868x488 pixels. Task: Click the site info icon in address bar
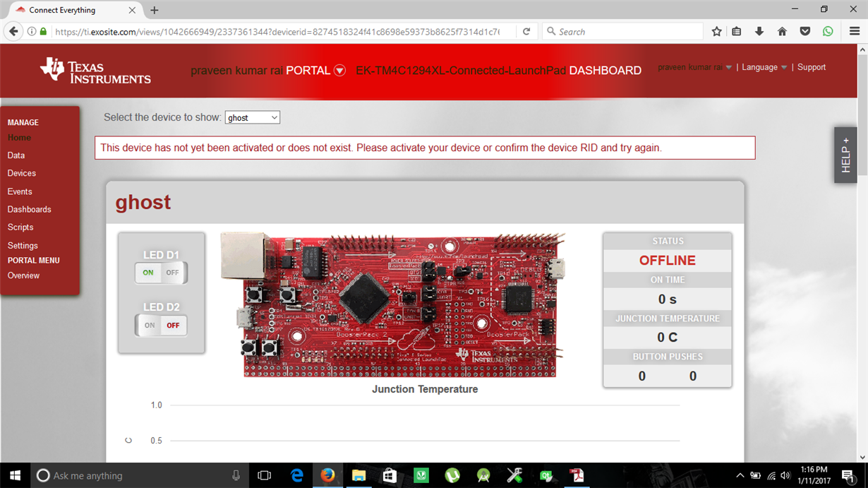click(x=32, y=32)
